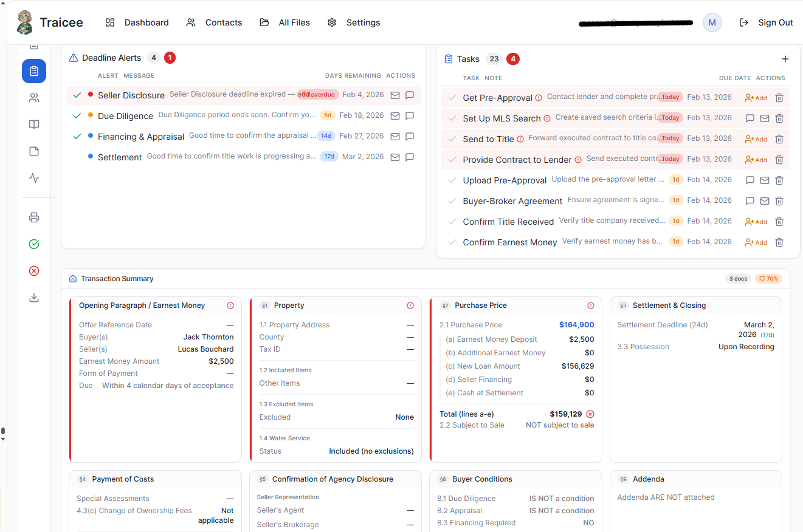Open the book guide icon in the sidebar

[x=34, y=124]
